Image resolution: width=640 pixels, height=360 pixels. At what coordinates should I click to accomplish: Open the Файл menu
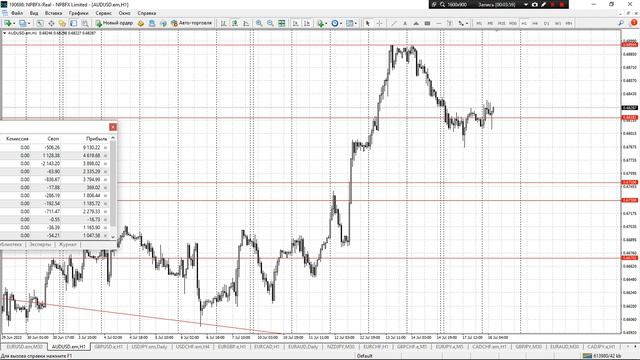[17, 13]
